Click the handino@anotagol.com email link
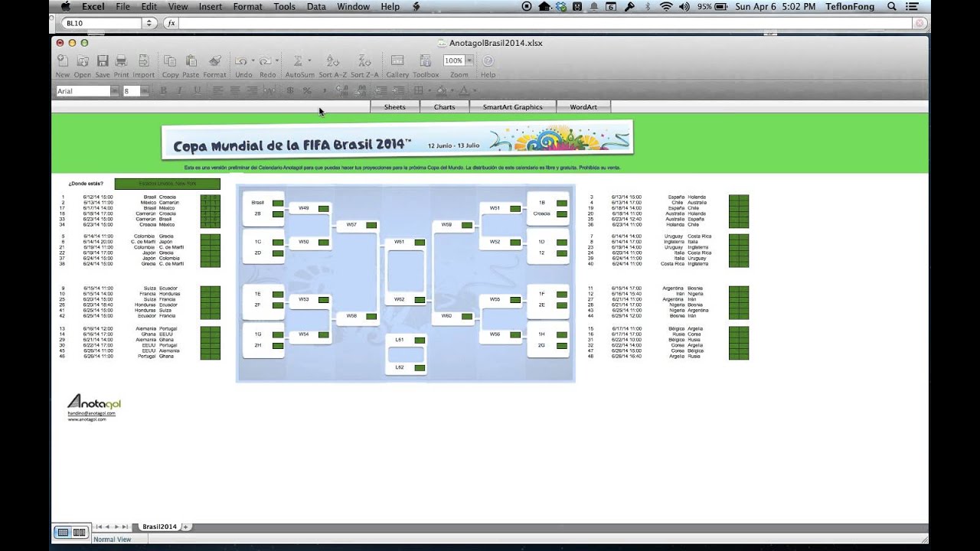The width and height of the screenshot is (980, 551). (91, 413)
